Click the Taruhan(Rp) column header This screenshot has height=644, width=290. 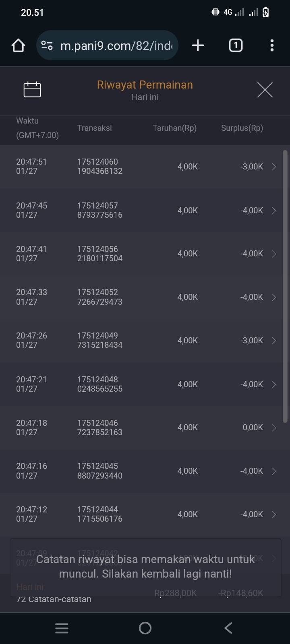coord(174,128)
